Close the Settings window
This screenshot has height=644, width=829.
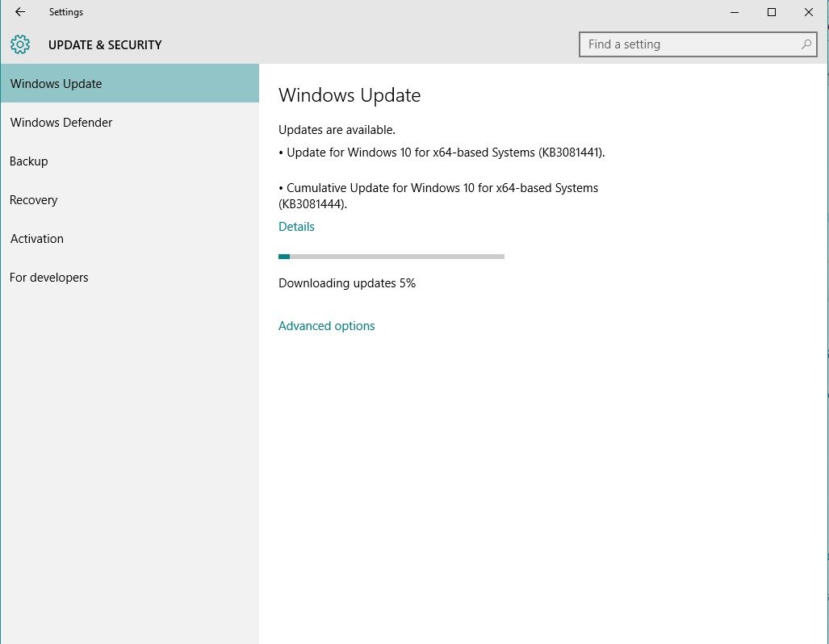coord(808,11)
